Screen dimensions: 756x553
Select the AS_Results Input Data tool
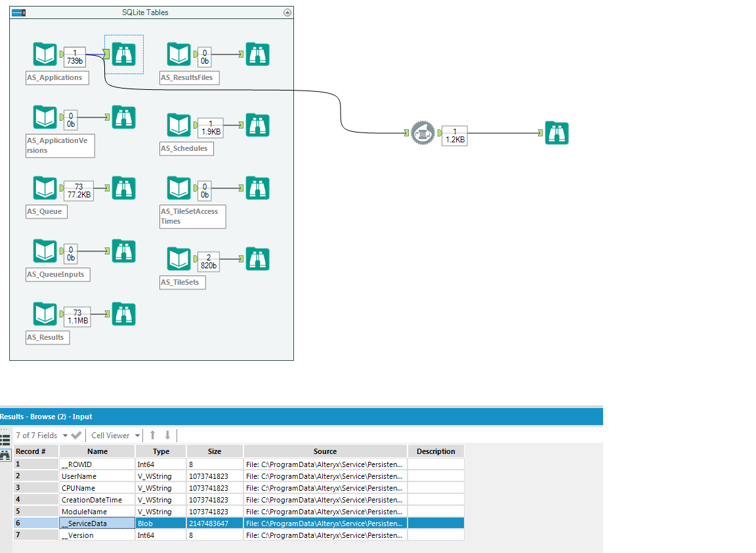(45, 314)
